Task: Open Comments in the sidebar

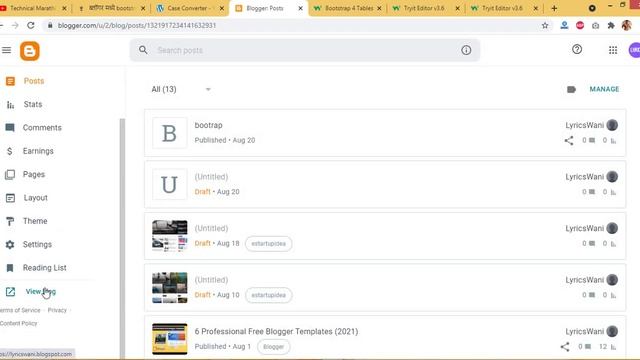Action: click(42, 128)
